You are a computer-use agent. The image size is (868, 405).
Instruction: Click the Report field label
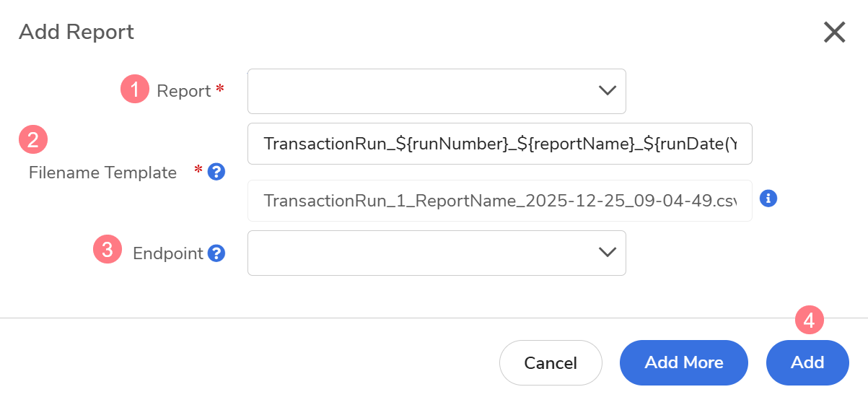point(184,91)
